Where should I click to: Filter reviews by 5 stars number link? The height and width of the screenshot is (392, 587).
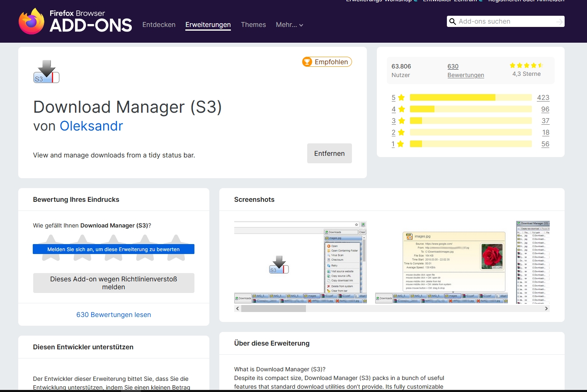(x=393, y=97)
